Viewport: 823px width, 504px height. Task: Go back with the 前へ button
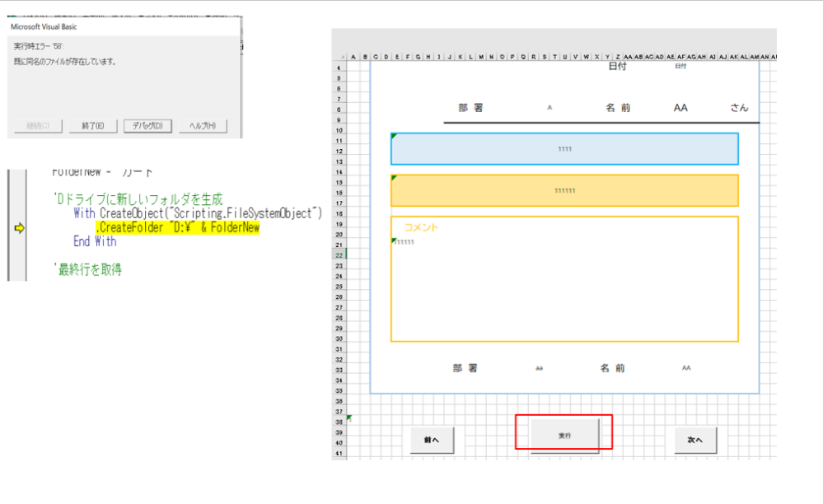[x=432, y=440]
